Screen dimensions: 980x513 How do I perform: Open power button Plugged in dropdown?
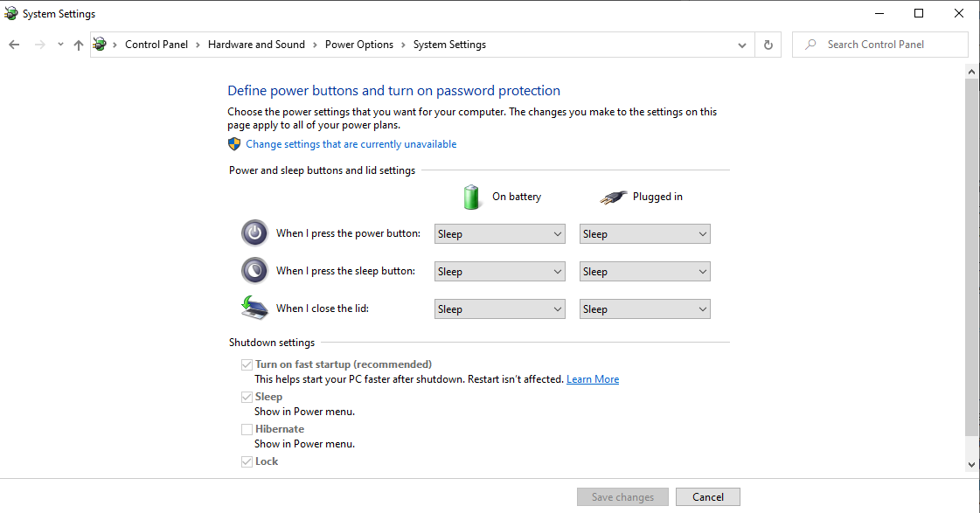coord(645,234)
